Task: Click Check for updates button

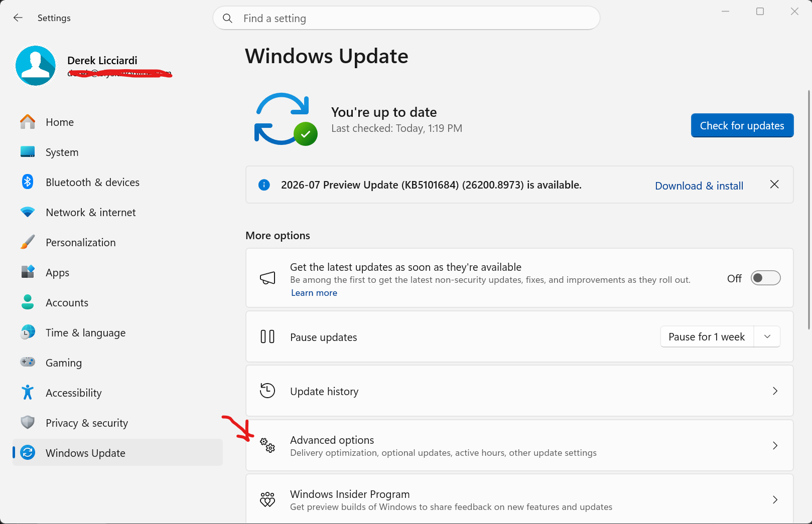Action: click(x=742, y=125)
